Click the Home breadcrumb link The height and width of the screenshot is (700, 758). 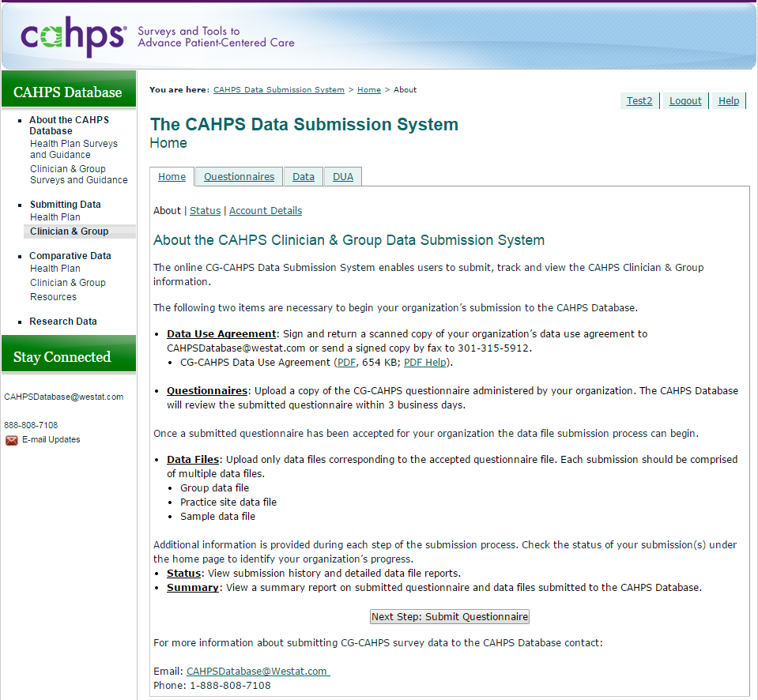369,90
